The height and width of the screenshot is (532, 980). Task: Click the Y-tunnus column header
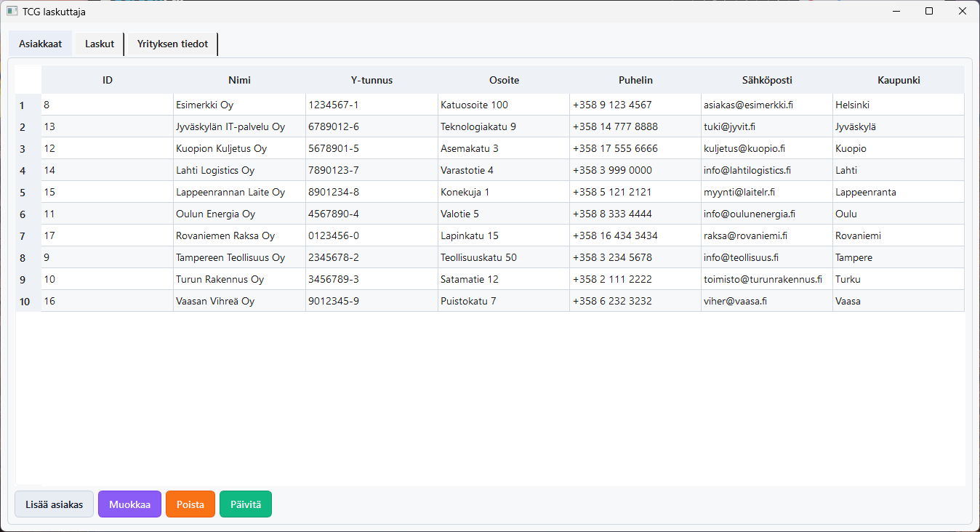[371, 80]
